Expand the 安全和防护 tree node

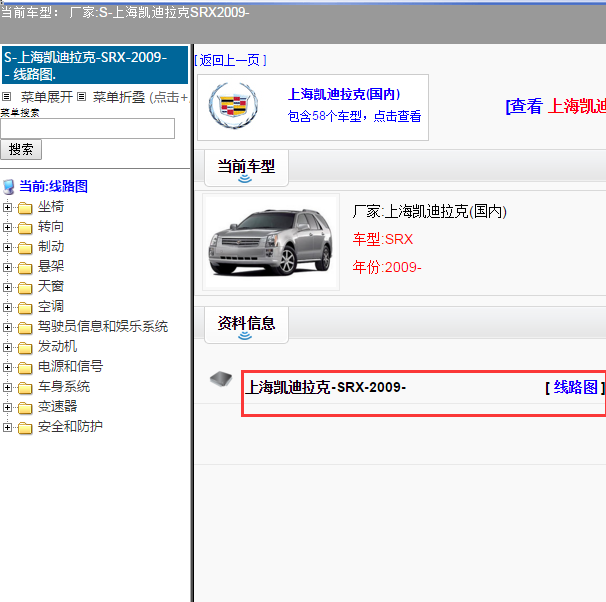(7, 427)
